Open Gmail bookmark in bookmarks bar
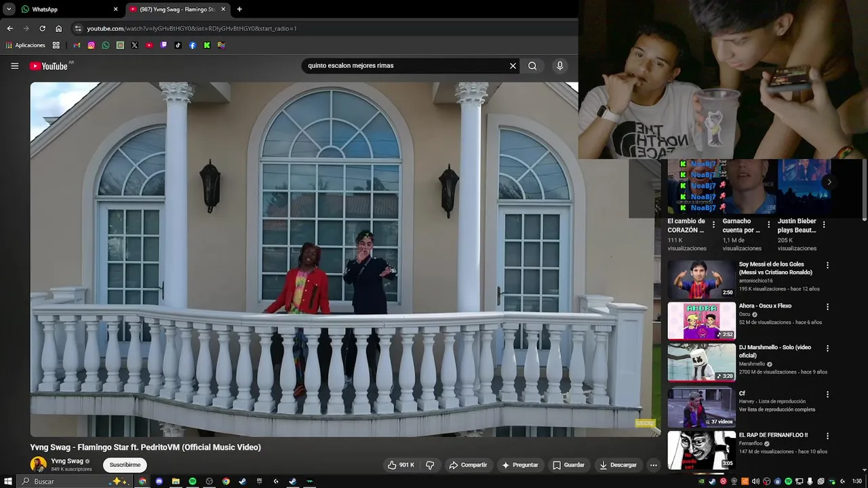The height and width of the screenshot is (488, 868). coord(77,45)
